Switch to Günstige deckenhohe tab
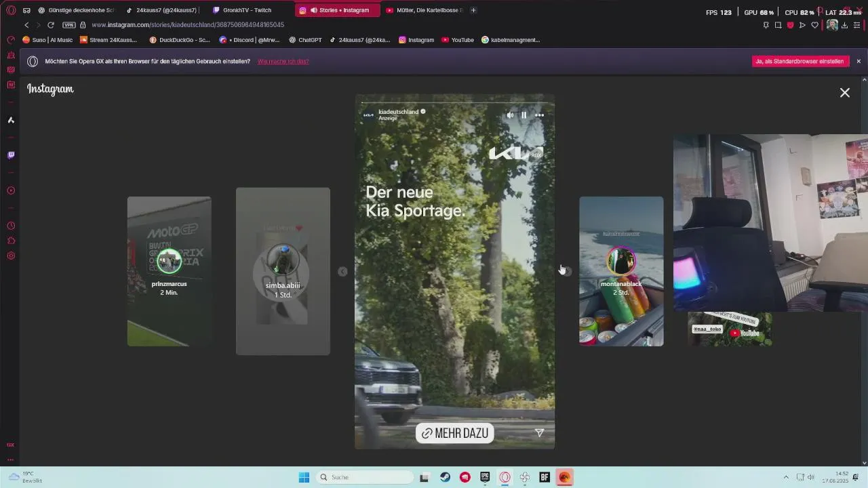868x488 pixels. 76,10
